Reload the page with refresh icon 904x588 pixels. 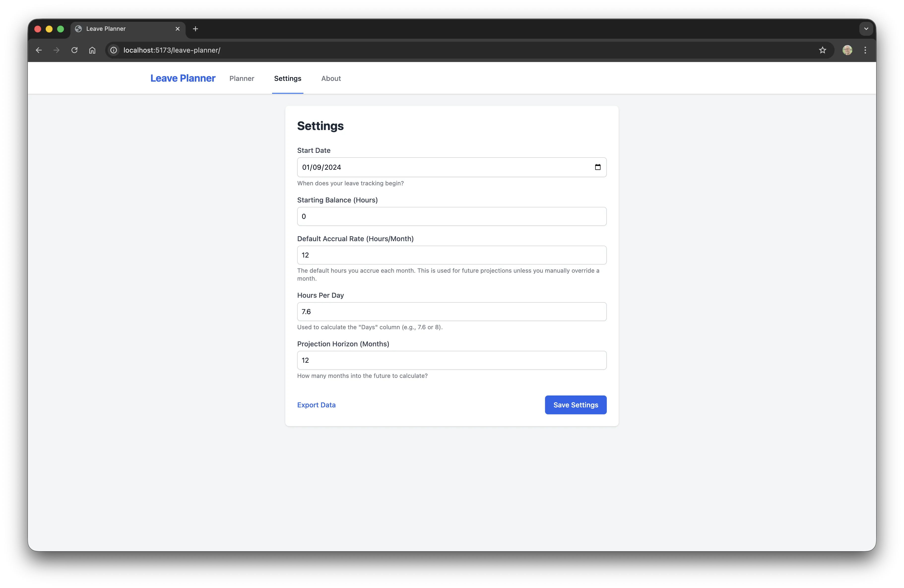click(x=74, y=50)
